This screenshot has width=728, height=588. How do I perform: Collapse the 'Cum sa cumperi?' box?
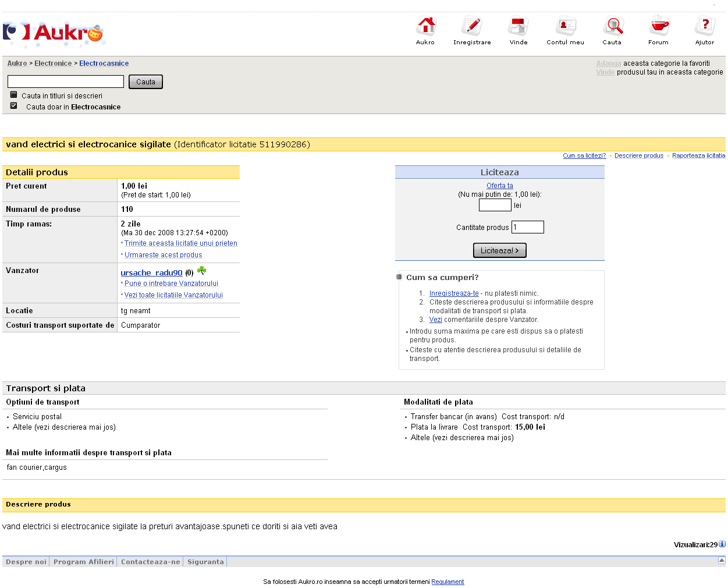click(x=399, y=277)
